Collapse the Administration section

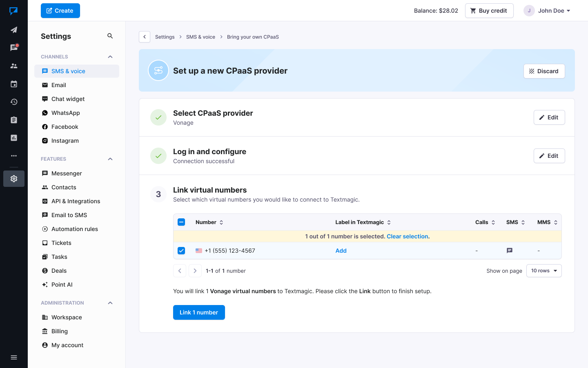tap(110, 303)
